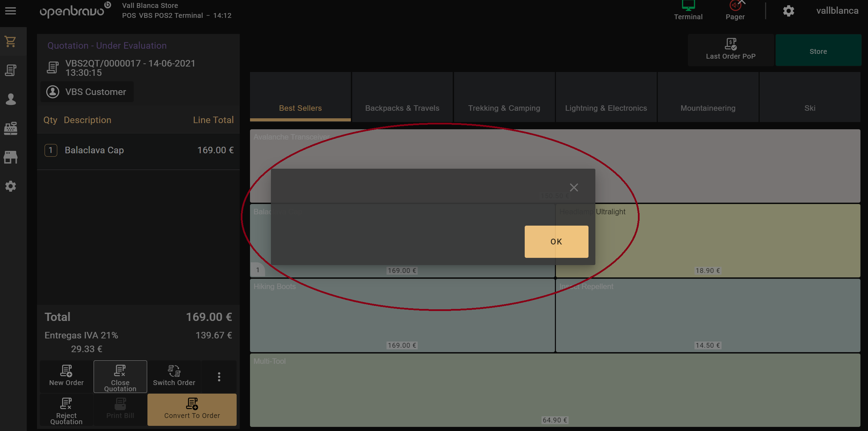Open the left sidebar settings gear

(x=11, y=186)
